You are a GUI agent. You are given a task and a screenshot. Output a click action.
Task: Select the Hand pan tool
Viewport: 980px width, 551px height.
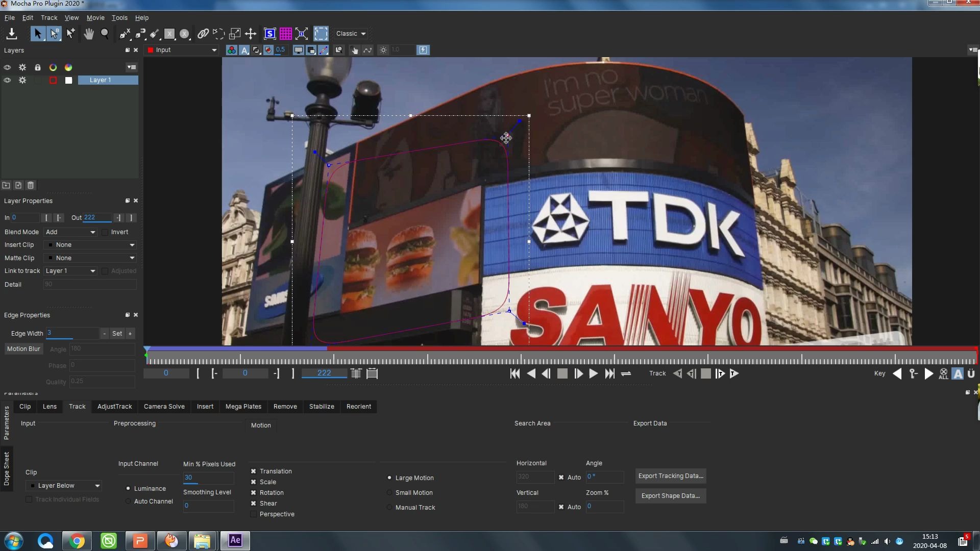89,34
